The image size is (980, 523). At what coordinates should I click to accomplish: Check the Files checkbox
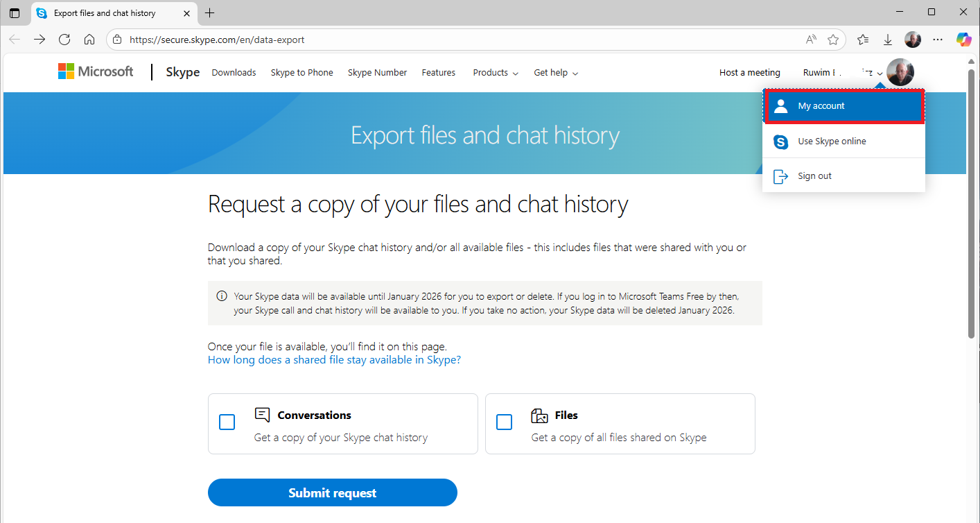click(x=504, y=422)
